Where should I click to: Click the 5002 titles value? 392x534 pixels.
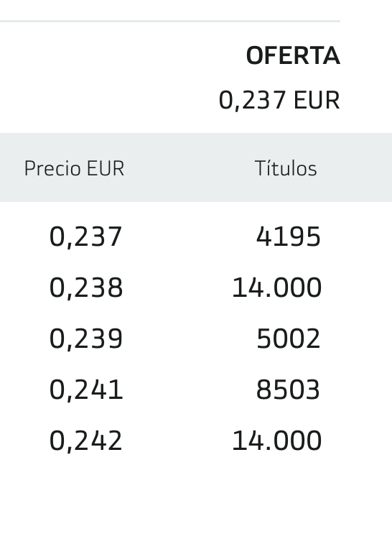coord(289,339)
